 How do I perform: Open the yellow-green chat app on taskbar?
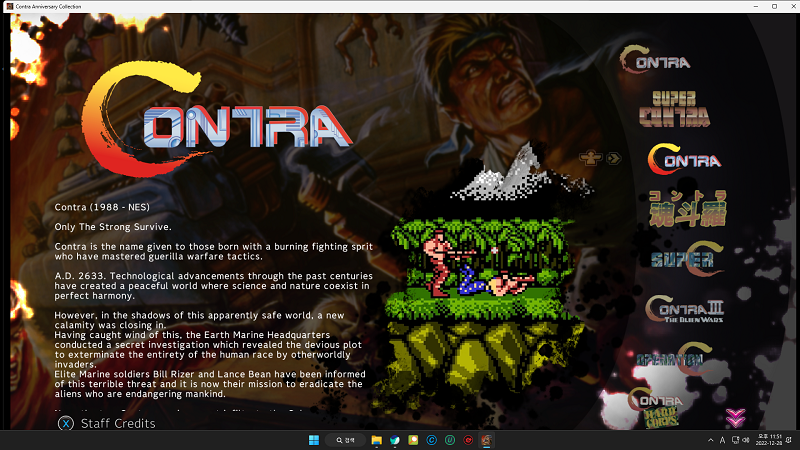click(x=413, y=440)
